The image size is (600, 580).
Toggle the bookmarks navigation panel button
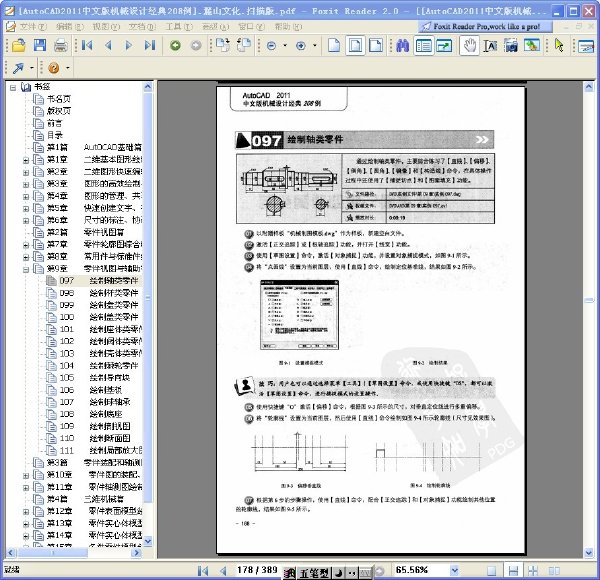424,46
